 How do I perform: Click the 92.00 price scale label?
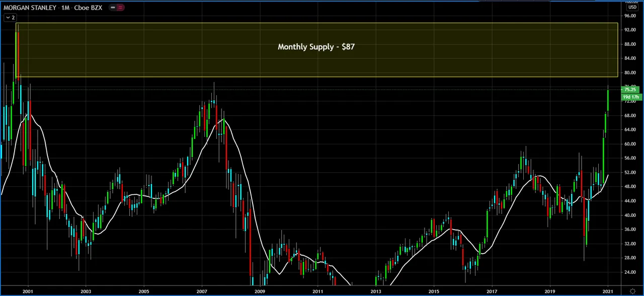tap(630, 30)
